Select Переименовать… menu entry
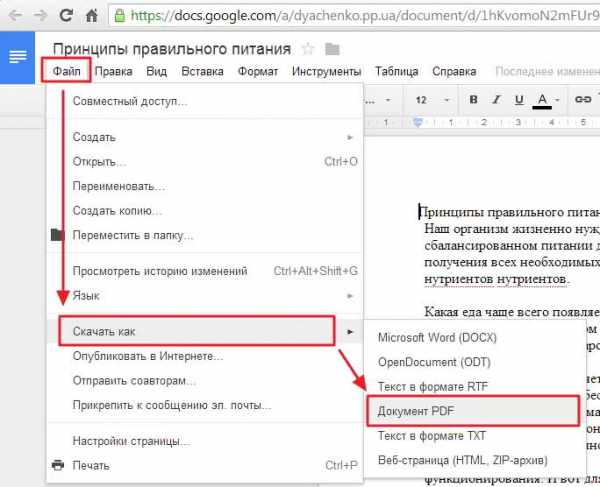Viewport: 600px width, 487px height. click(x=205, y=186)
